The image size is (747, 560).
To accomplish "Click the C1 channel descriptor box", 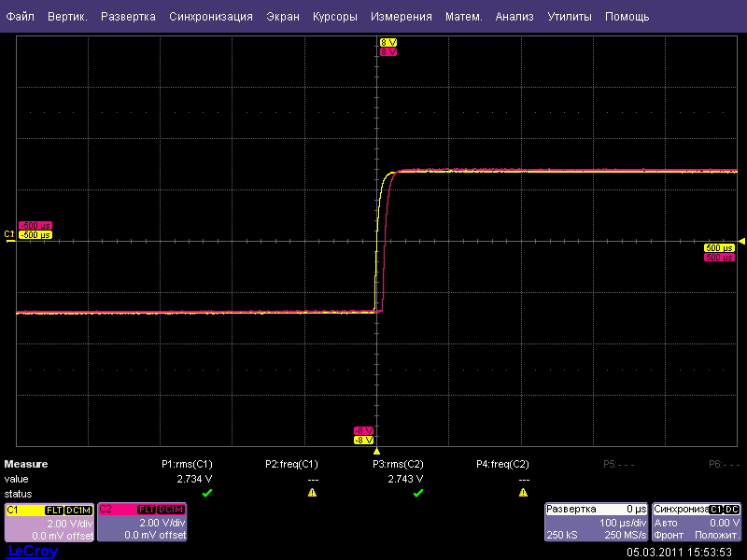I will (49, 523).
